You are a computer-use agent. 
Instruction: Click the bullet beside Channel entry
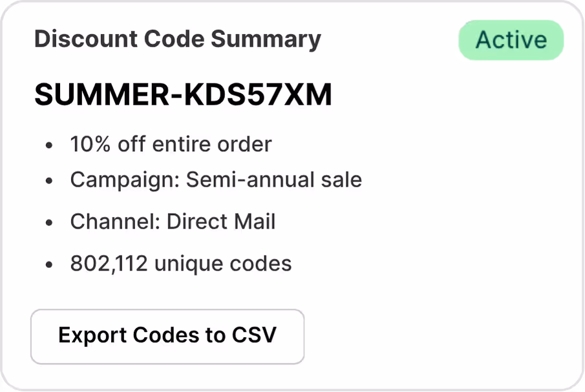pyautogui.click(x=49, y=222)
